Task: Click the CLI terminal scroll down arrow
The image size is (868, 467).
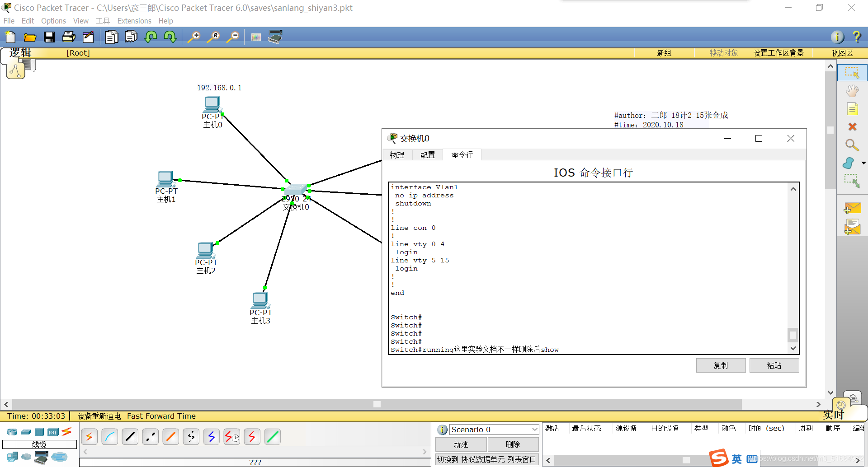Action: coord(793,348)
